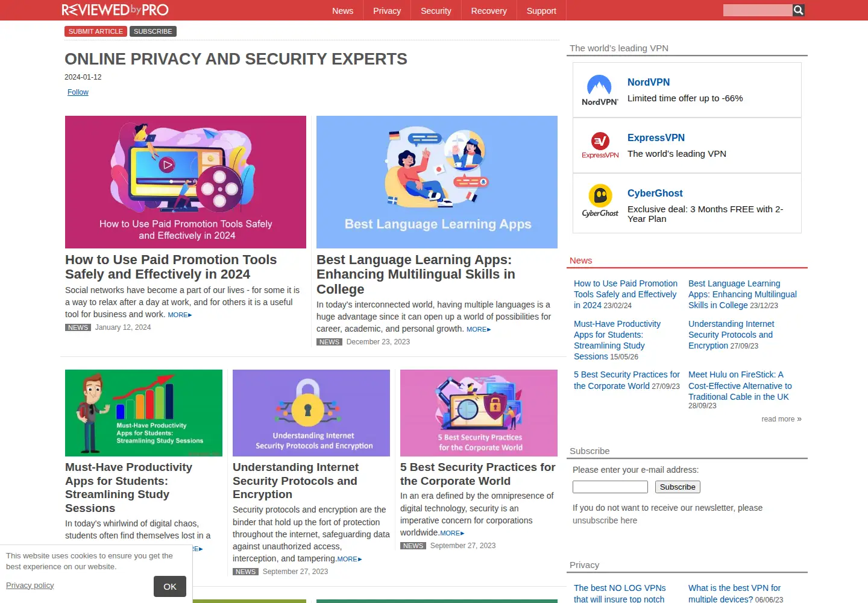The image size is (868, 603).
Task: Click NEWS tag under Paid Promotion article
Action: (78, 327)
